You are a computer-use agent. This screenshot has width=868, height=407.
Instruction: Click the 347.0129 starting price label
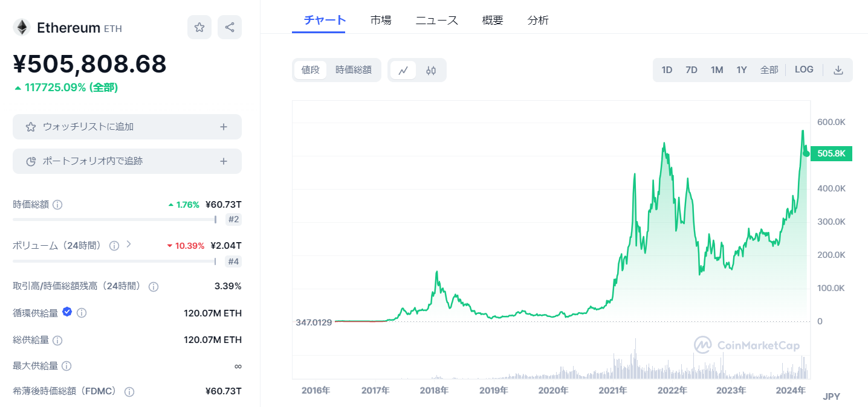point(314,322)
